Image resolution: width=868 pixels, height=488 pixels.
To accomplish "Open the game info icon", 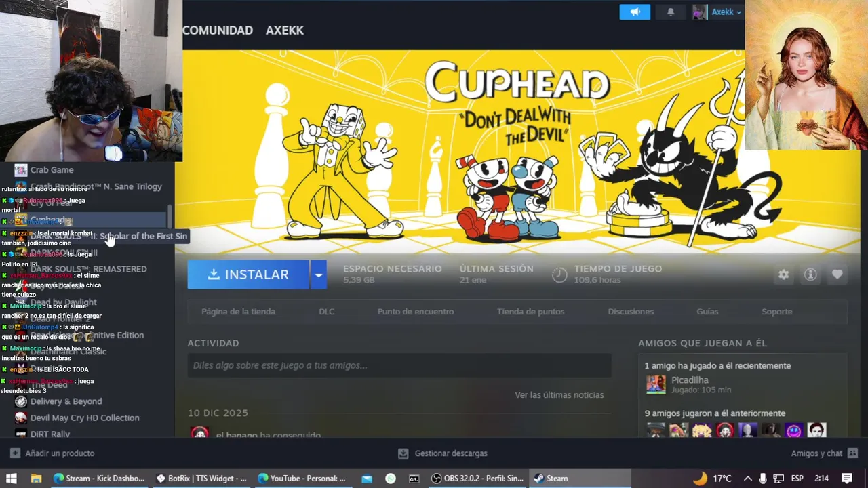I will pos(810,274).
